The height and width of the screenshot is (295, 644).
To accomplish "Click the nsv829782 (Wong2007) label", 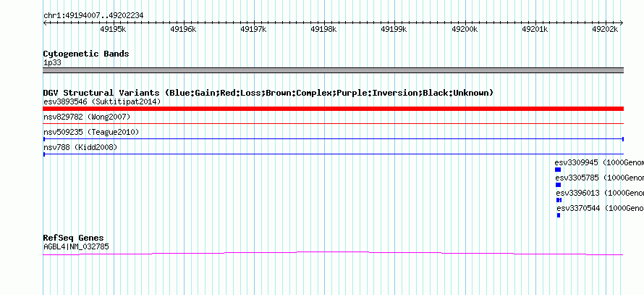I will point(87,117).
